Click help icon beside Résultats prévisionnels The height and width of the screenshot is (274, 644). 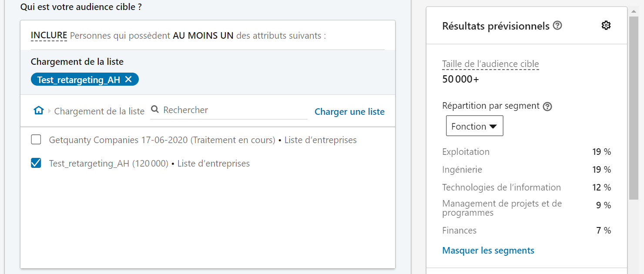tap(557, 26)
